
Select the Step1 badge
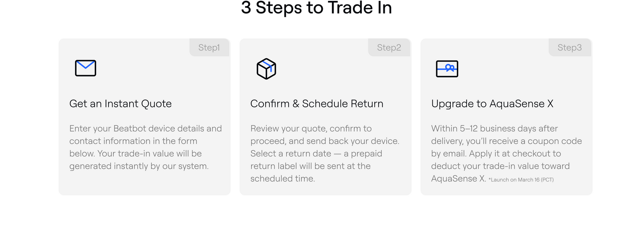[x=209, y=48]
